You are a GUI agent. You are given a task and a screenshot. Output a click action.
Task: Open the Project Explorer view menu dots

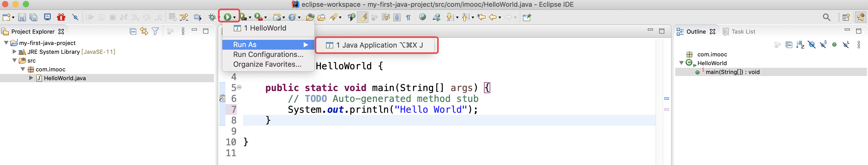[x=183, y=31]
